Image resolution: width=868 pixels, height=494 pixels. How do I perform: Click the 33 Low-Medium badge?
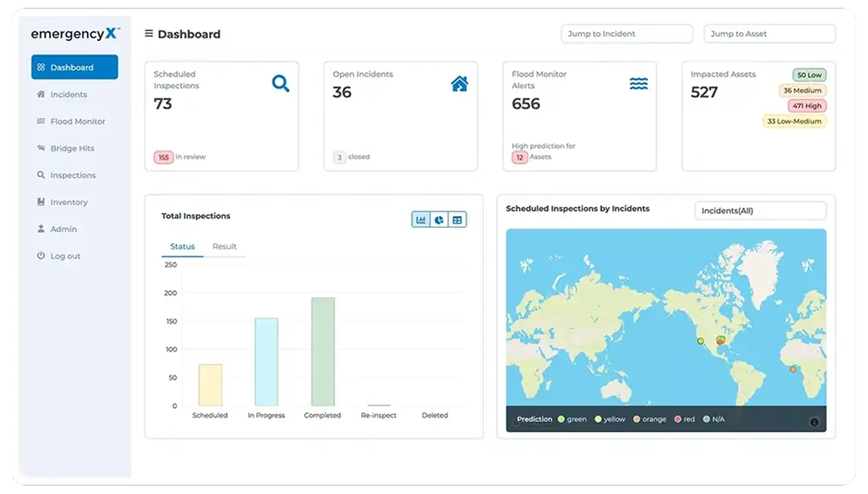(794, 122)
